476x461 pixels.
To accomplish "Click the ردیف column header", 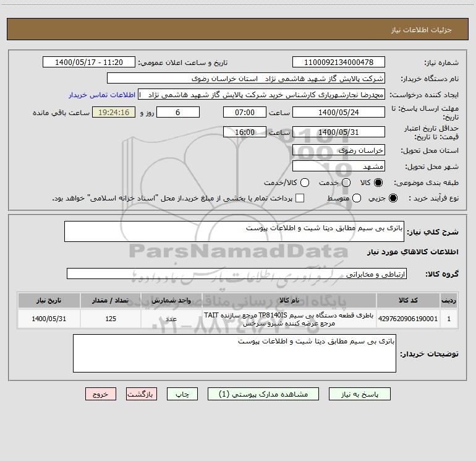I will [x=449, y=300].
